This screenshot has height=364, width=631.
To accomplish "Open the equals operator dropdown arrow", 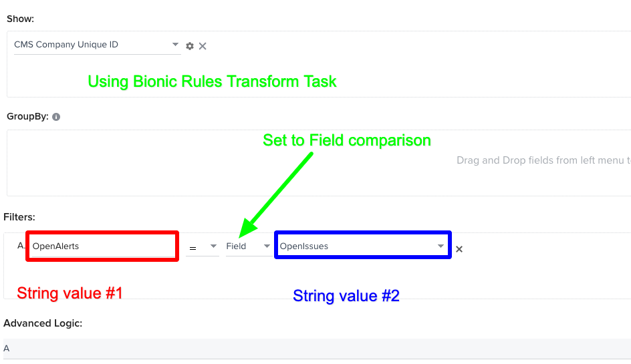I will click(213, 246).
